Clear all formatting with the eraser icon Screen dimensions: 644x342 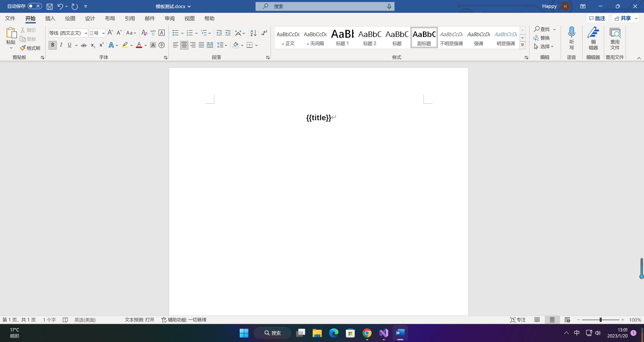click(x=144, y=33)
